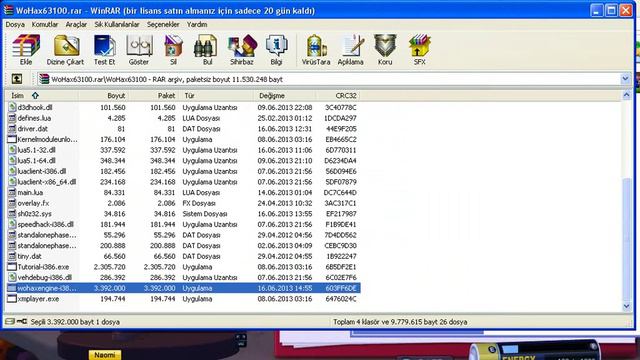640x360 pixels.
Task: Click the scrollbar down arrow
Action: (627, 307)
